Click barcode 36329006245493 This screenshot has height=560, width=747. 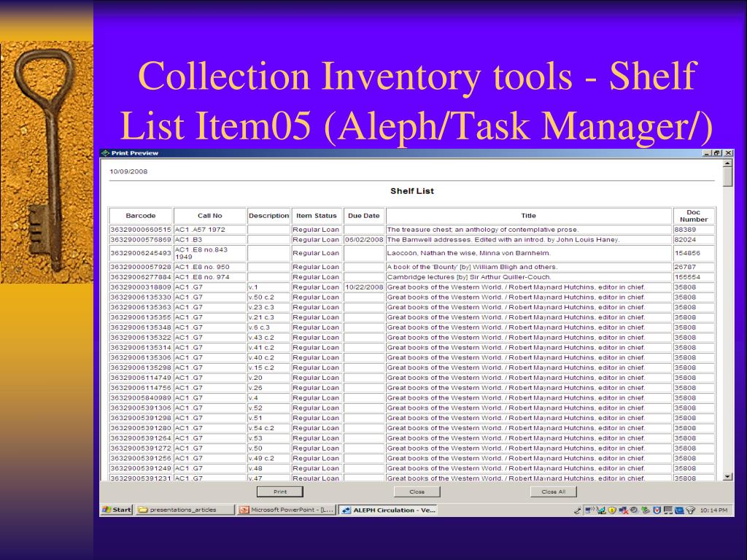tap(141, 253)
